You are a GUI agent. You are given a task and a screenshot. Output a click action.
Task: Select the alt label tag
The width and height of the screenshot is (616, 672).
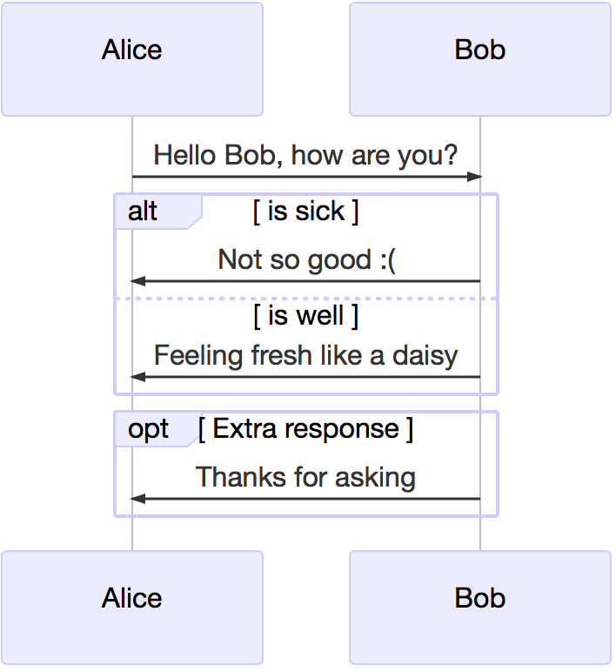pos(158,212)
